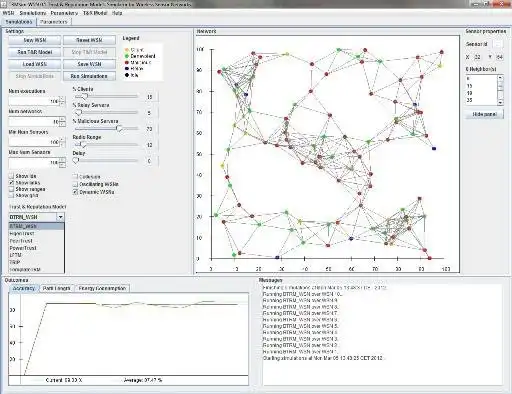Click the % Malicious Servers value box

[x=150, y=129]
